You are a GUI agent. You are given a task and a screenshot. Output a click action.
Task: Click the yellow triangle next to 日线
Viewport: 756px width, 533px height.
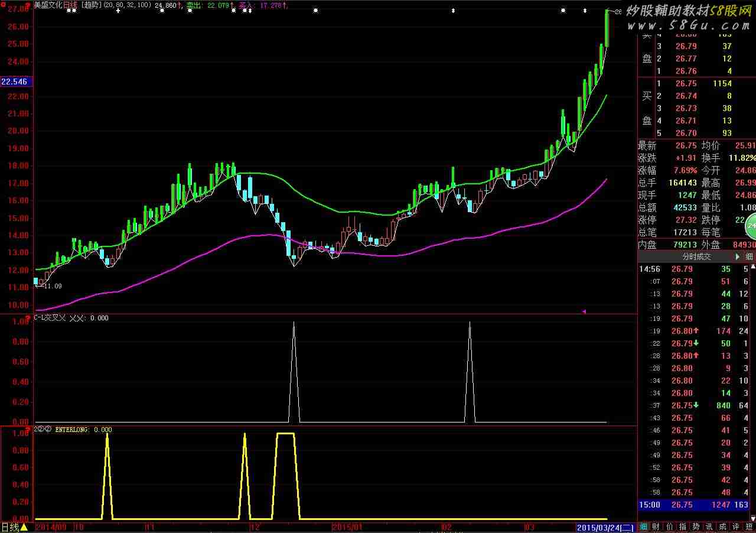24,527
